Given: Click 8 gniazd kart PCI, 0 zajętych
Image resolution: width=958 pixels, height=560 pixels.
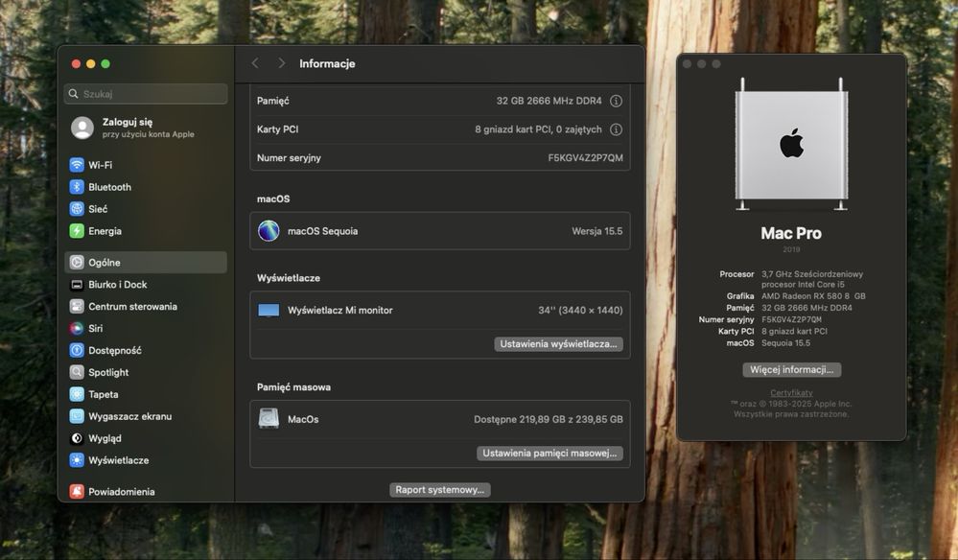Looking at the screenshot, I should 538,129.
